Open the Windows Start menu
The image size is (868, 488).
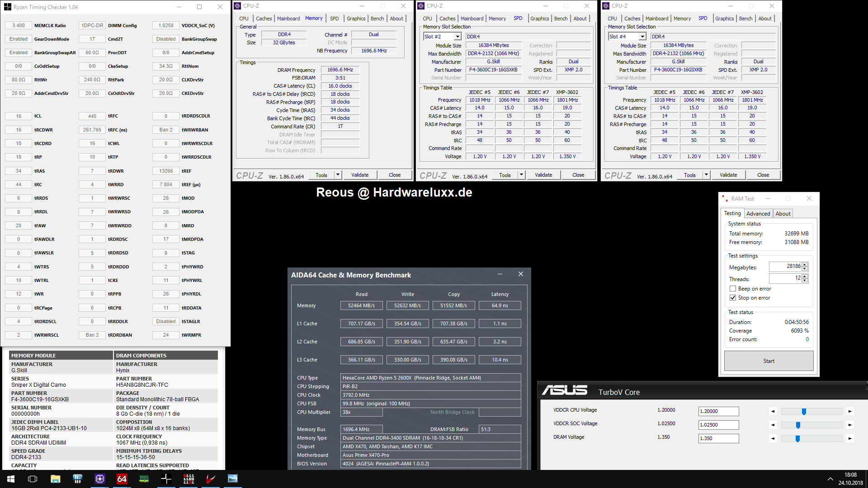(x=11, y=479)
